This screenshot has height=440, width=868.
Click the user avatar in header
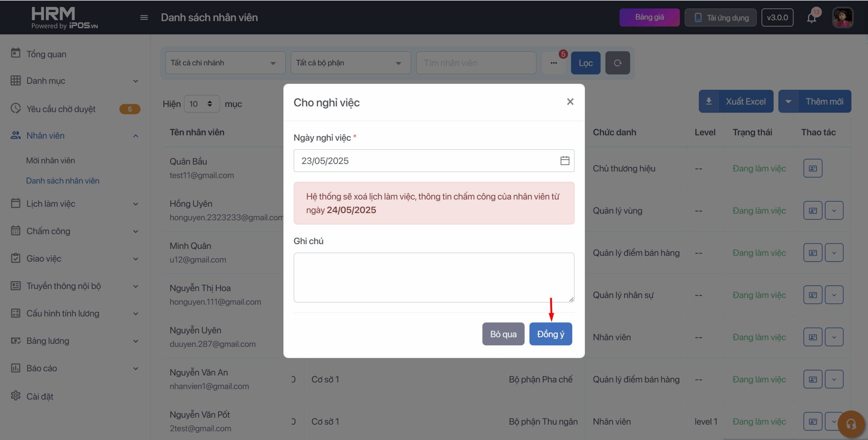pos(842,18)
